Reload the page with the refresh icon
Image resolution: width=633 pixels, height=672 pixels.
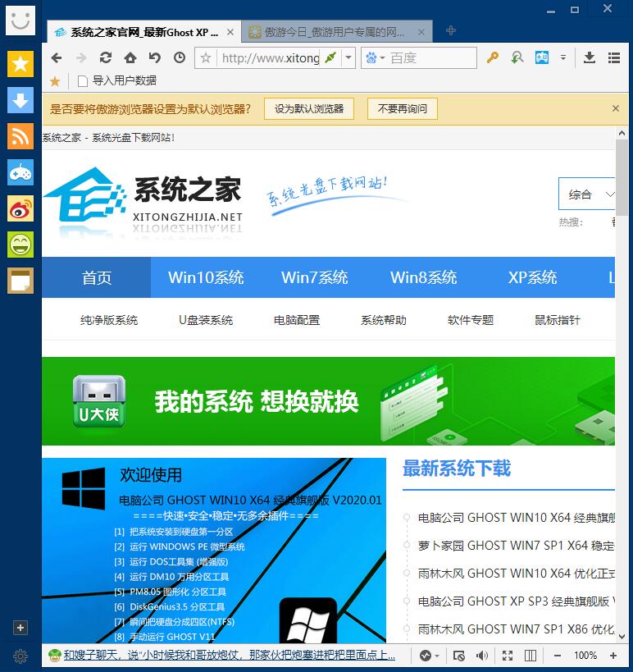coord(106,57)
